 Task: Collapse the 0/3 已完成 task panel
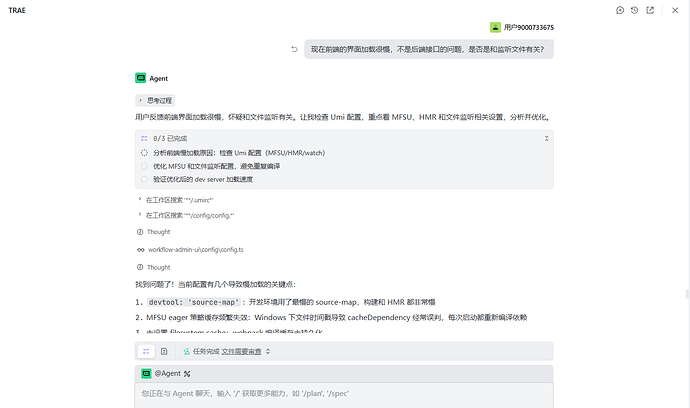(x=546, y=138)
